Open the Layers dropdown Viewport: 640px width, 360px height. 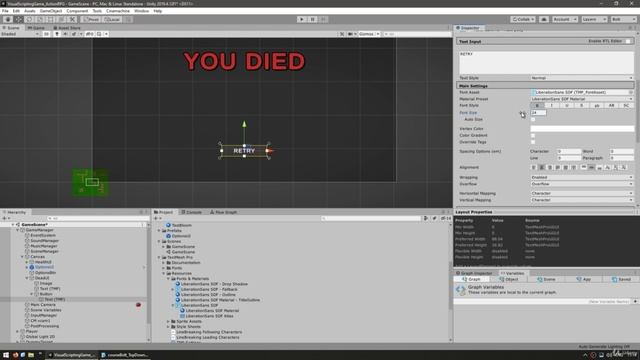coord(594,19)
